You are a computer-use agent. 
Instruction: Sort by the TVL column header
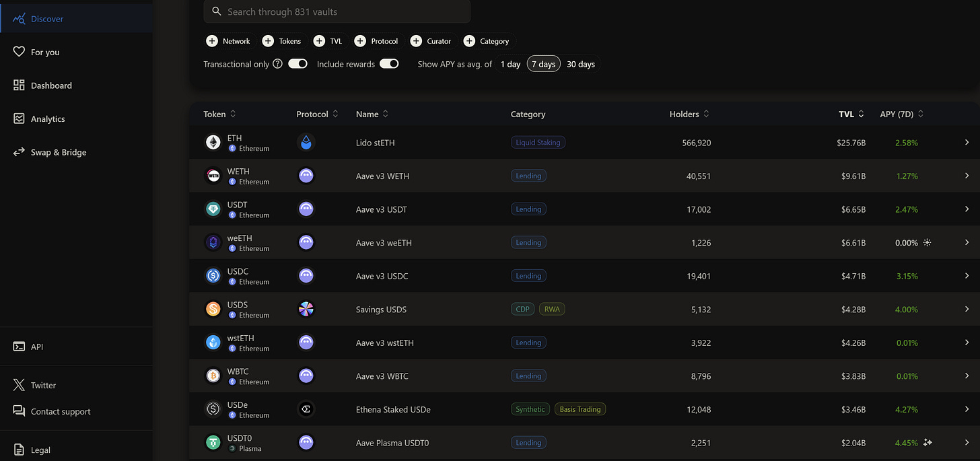(851, 114)
